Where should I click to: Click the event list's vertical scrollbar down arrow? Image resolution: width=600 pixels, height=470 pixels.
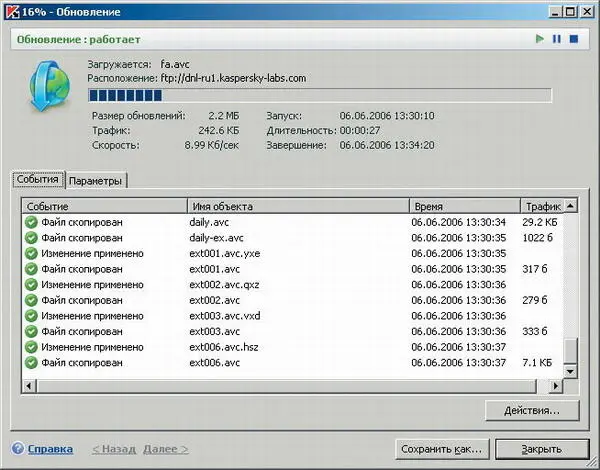[570, 370]
